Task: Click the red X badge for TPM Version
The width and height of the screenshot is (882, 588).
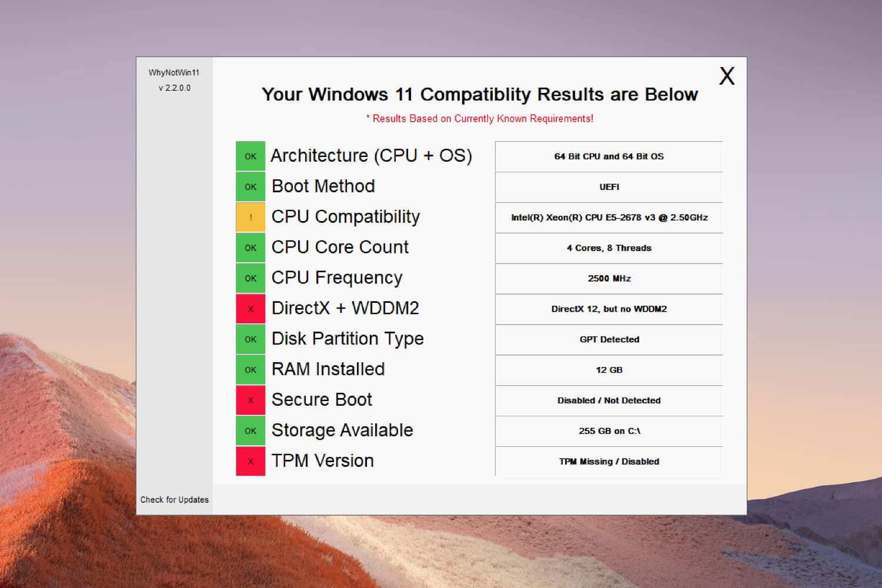Action: point(250,462)
